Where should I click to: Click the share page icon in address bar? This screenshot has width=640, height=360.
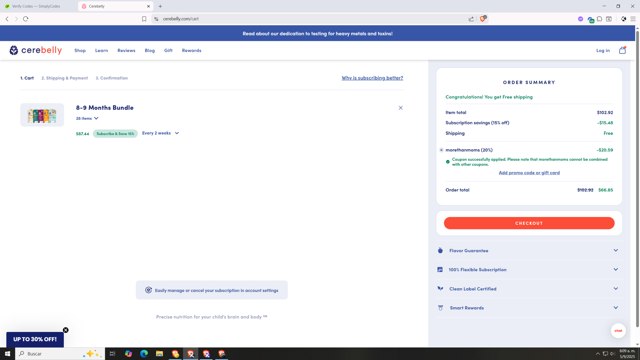click(x=471, y=19)
